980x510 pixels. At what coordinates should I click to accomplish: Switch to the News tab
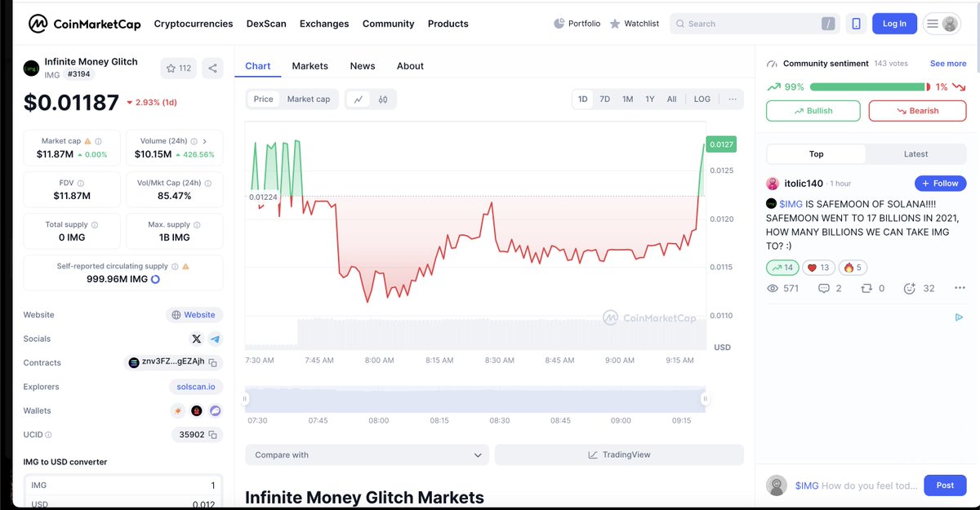(x=363, y=66)
